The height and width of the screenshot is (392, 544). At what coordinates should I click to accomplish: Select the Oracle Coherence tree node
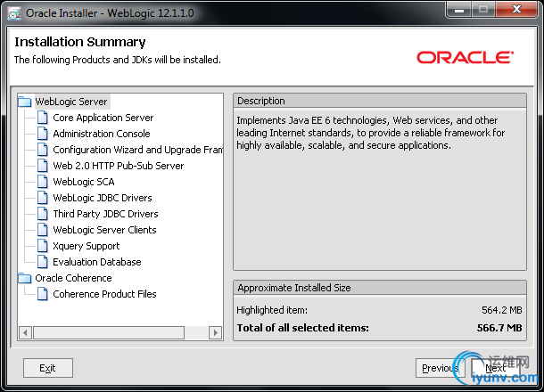(x=73, y=278)
